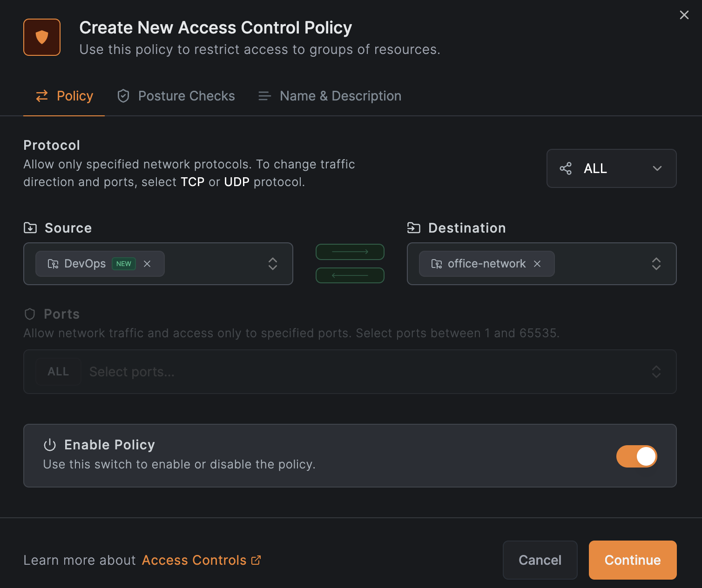Image resolution: width=702 pixels, height=588 pixels.
Task: Open the Protocol ALL dropdown
Action: click(611, 168)
